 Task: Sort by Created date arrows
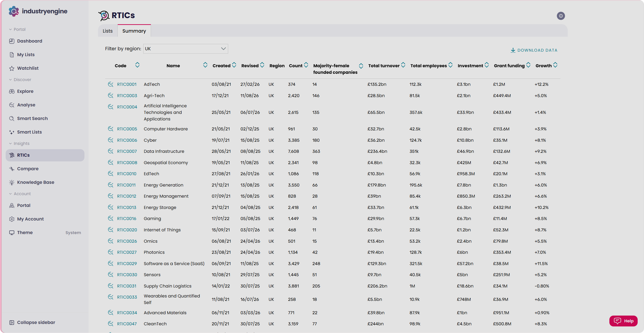[234, 65]
